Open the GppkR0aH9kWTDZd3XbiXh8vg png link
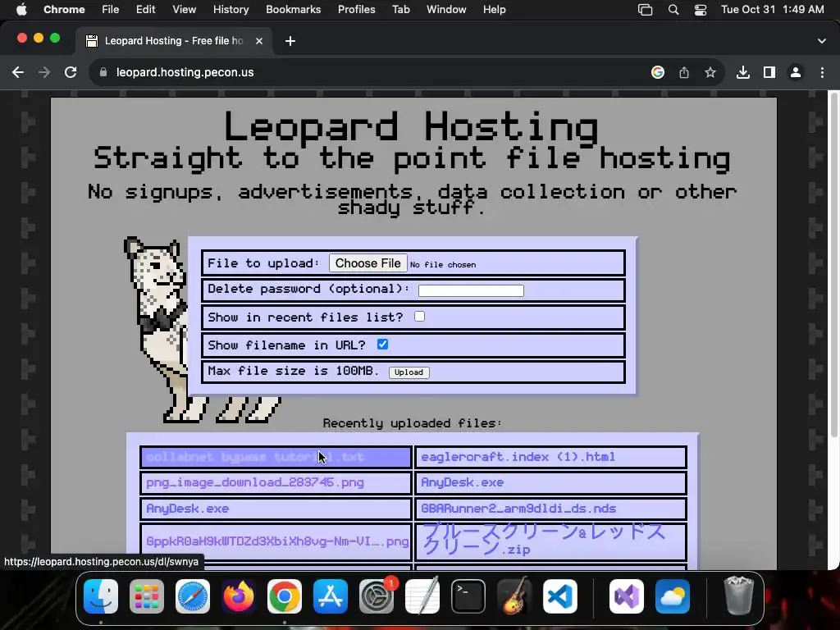Viewport: 840px width, 630px height. click(277, 541)
